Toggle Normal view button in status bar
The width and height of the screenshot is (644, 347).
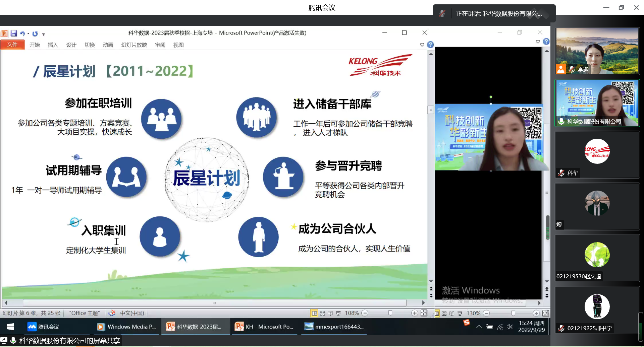[314, 313]
